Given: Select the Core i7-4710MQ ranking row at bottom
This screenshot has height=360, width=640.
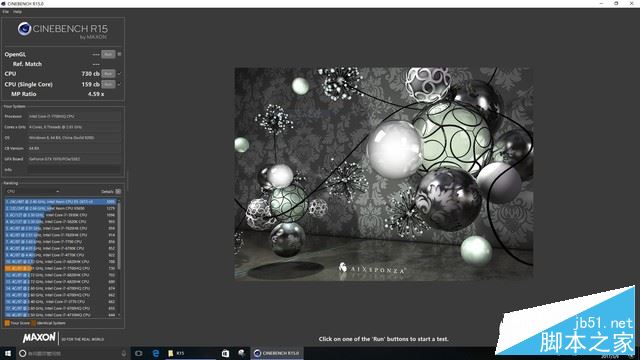Looking at the screenshot, I should (x=60, y=315).
